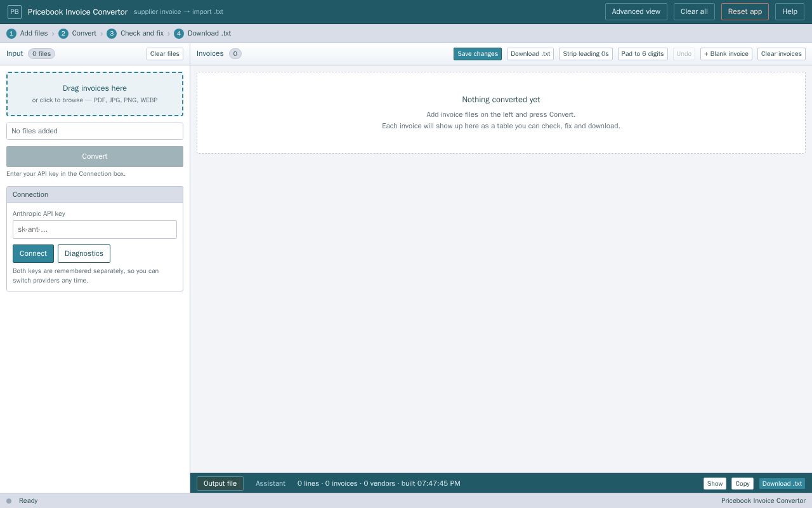
Task: Click Save changes in toolbar
Action: pos(478,54)
